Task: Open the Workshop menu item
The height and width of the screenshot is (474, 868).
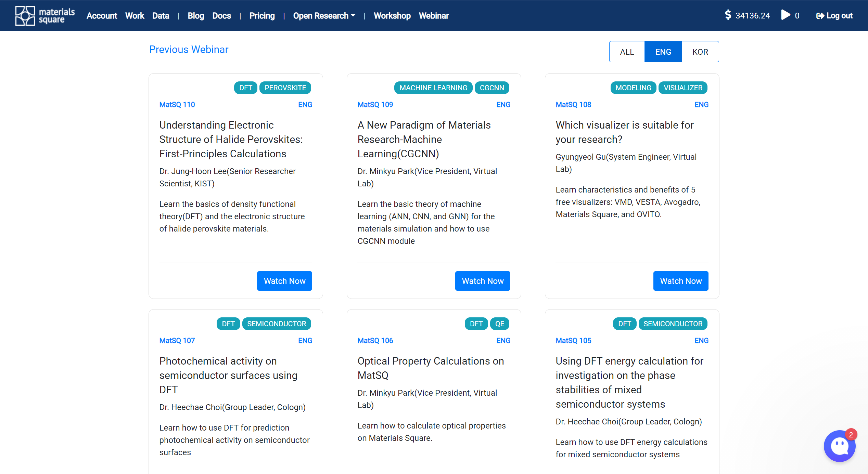Action: (x=392, y=16)
